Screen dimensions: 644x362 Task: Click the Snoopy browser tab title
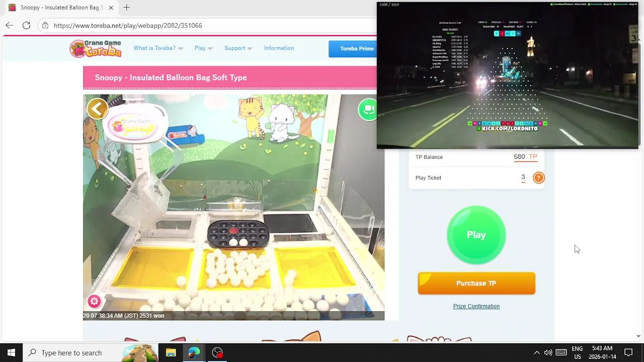62,8
